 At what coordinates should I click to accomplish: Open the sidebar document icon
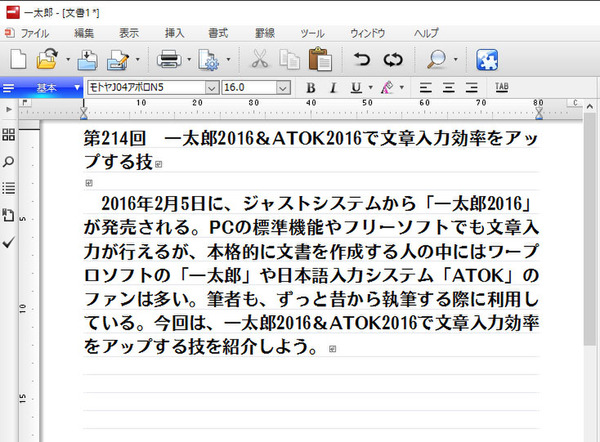[x=8, y=215]
